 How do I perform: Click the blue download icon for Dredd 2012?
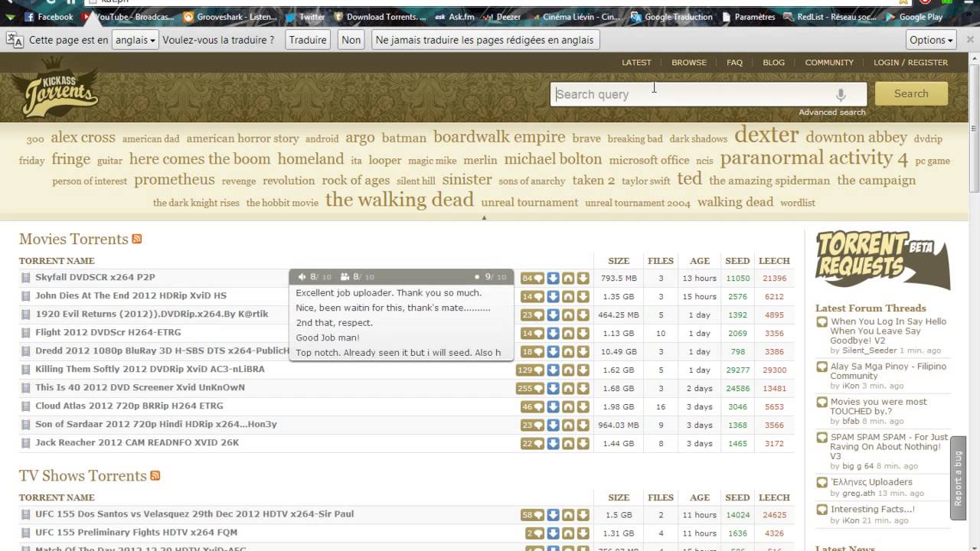553,350
